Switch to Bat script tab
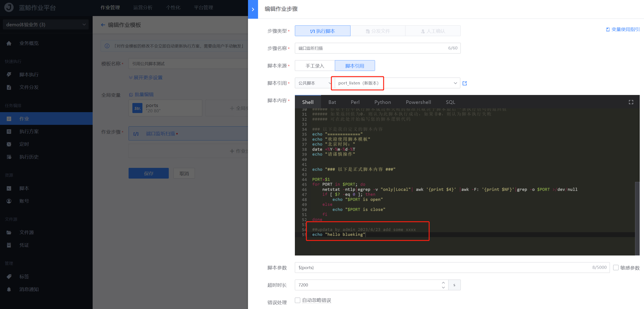644x309 pixels. (332, 102)
